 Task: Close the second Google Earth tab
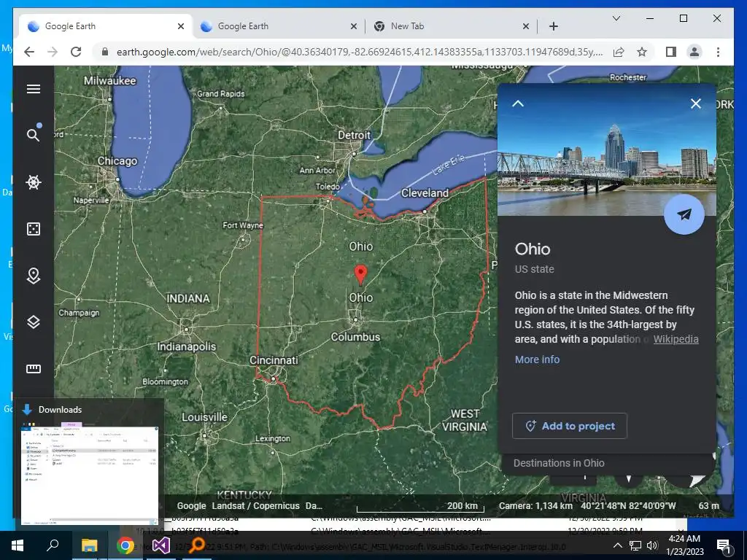354,26
